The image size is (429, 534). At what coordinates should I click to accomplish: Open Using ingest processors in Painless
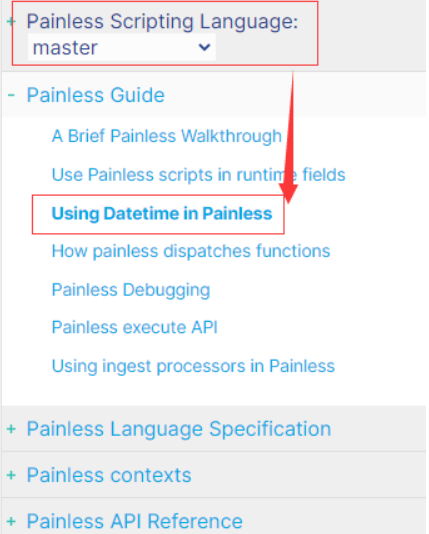(193, 366)
